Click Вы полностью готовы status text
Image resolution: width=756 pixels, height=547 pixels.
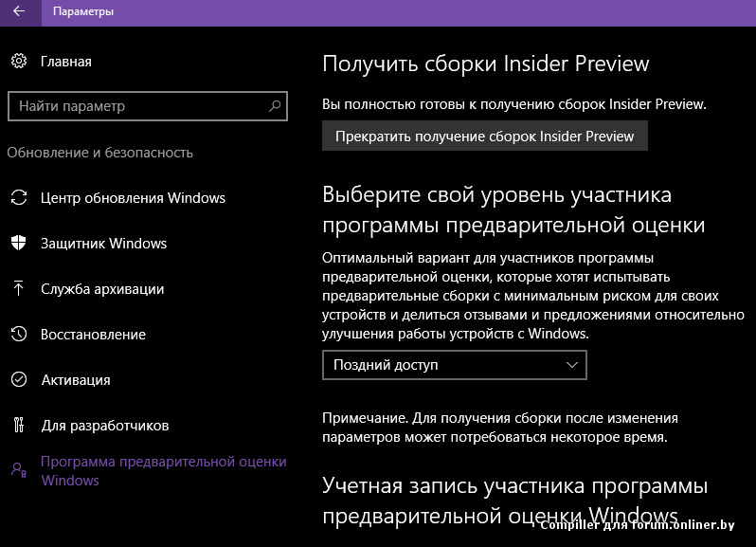coord(514,104)
